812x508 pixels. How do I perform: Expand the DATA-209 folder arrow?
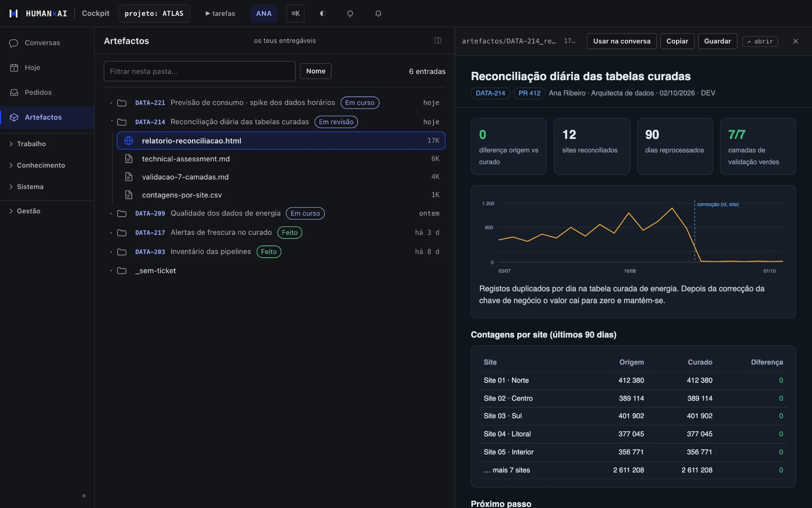[x=111, y=213]
